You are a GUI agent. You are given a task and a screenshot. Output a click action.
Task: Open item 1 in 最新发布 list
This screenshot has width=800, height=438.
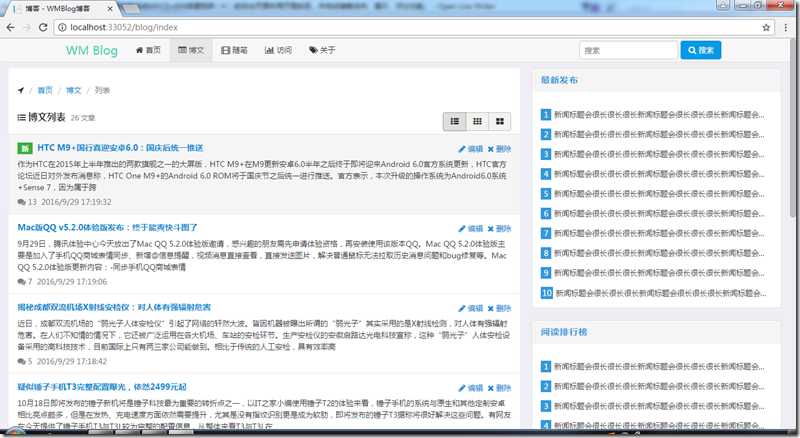point(659,115)
